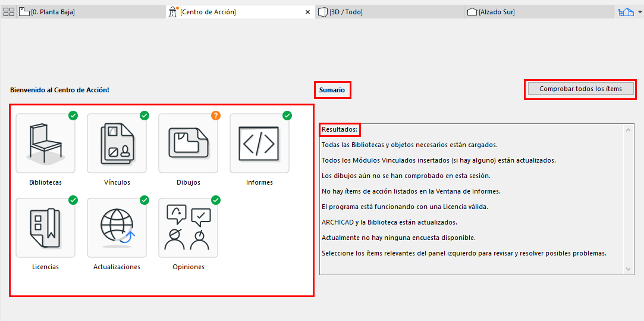This screenshot has height=321, width=644.
Task: Click the green check badge on Informes
Action: [x=287, y=116]
